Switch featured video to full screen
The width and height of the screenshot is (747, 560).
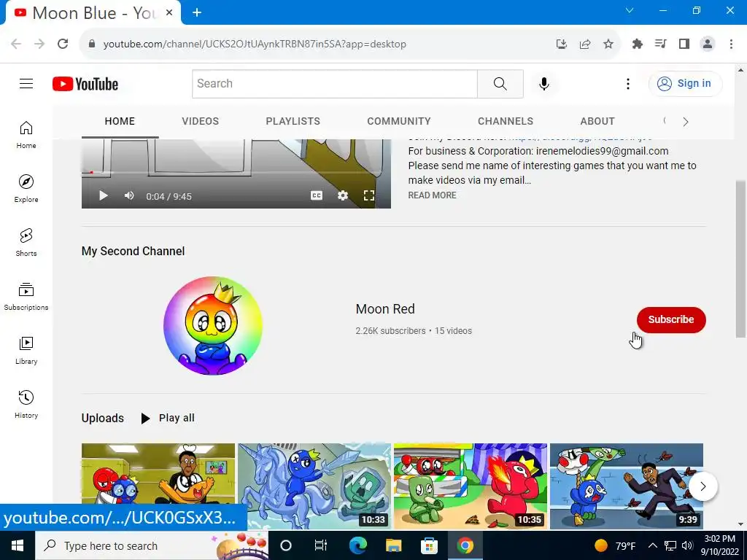tap(368, 195)
